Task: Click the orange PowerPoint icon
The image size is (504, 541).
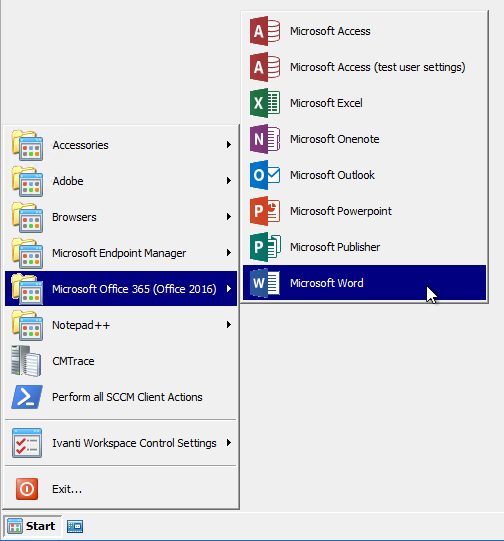Action: [265, 211]
